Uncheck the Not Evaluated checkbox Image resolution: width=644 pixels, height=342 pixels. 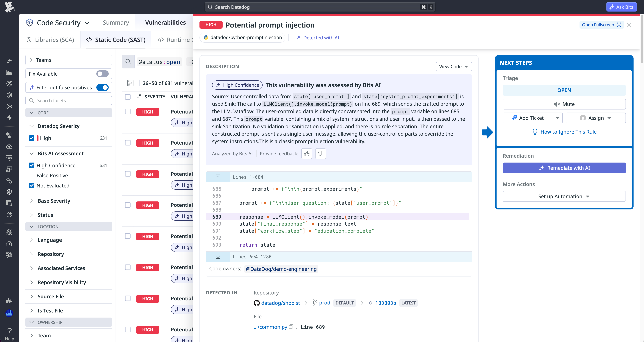[x=32, y=186]
